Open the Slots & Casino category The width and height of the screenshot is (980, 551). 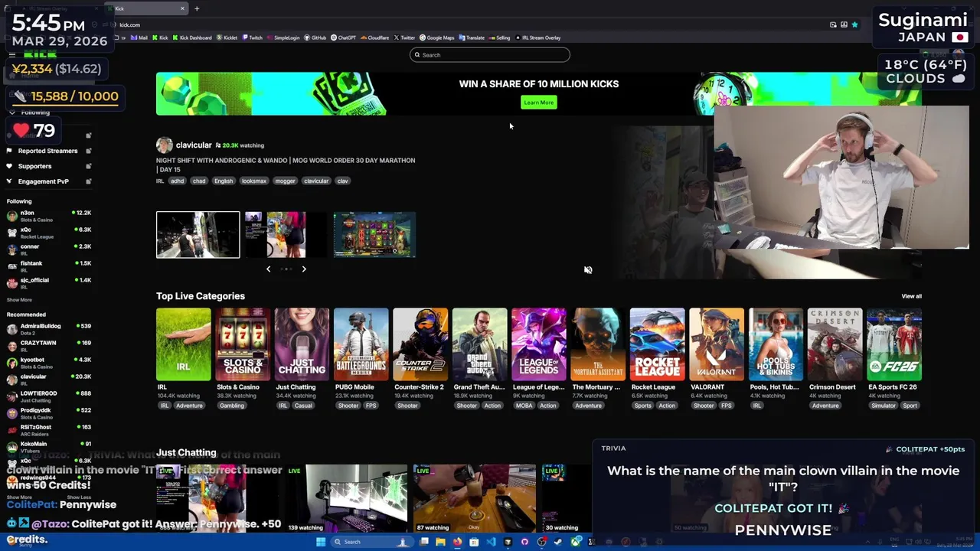(243, 344)
